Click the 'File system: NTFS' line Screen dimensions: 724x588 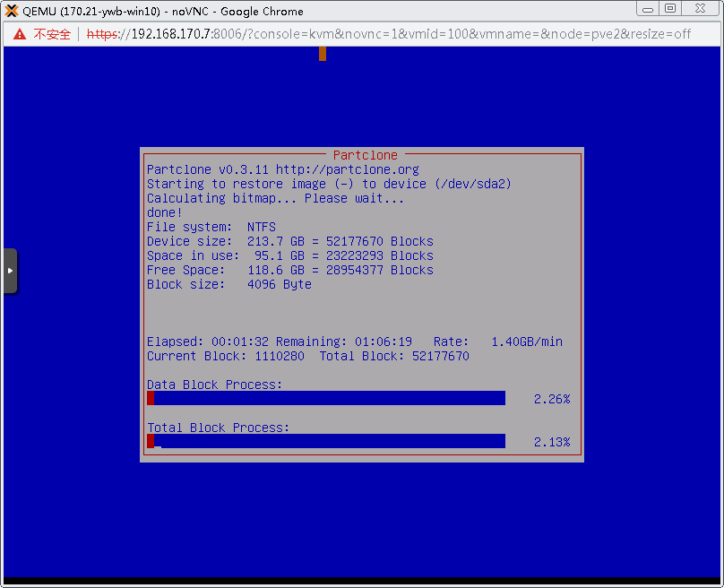coord(211,228)
